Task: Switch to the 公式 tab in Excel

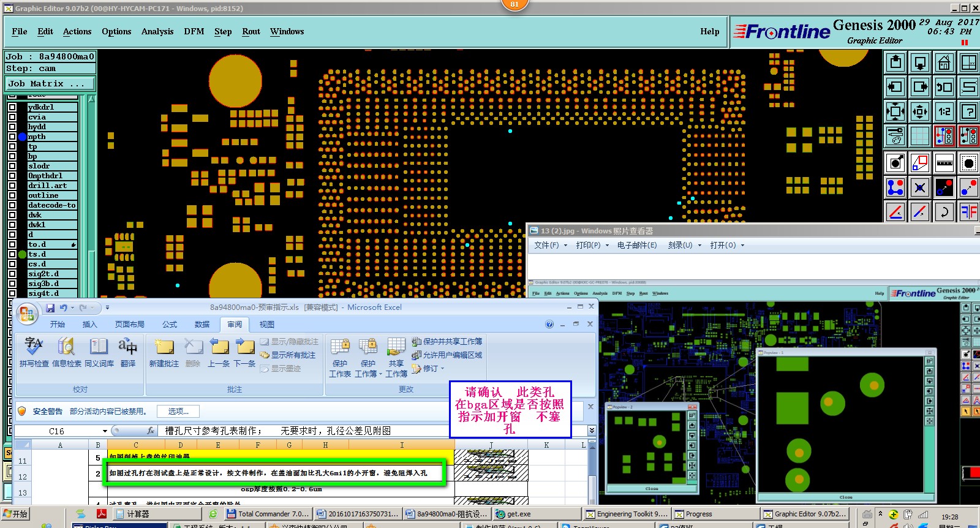Action: click(x=170, y=325)
